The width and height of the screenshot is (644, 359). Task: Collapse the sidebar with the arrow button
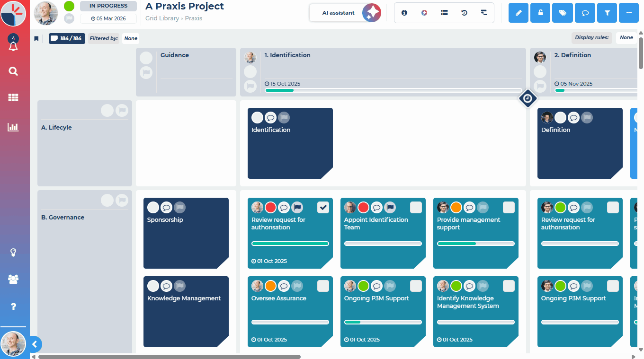coord(35,344)
